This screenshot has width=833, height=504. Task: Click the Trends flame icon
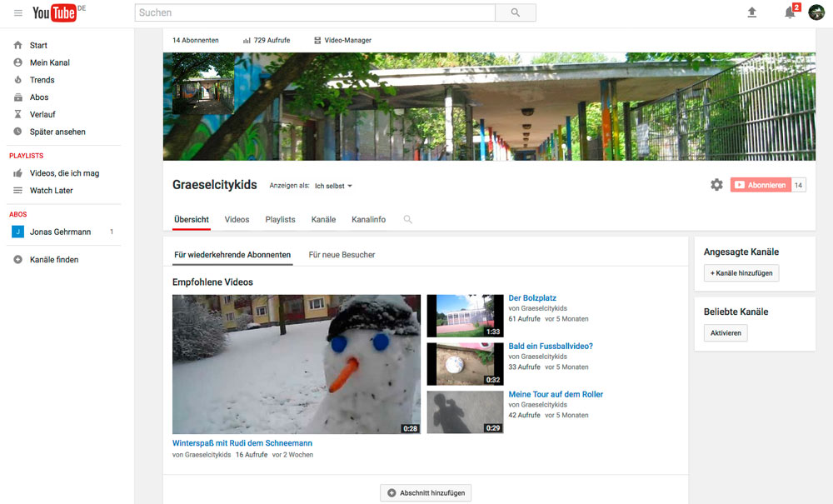coord(17,80)
